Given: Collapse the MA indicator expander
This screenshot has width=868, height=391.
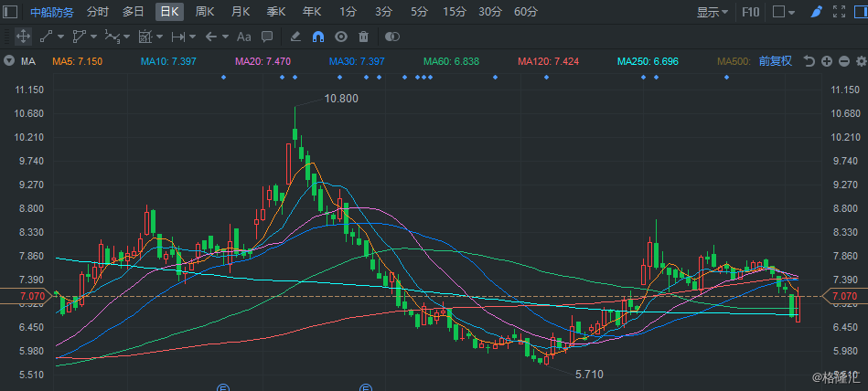Looking at the screenshot, I should point(9,61).
